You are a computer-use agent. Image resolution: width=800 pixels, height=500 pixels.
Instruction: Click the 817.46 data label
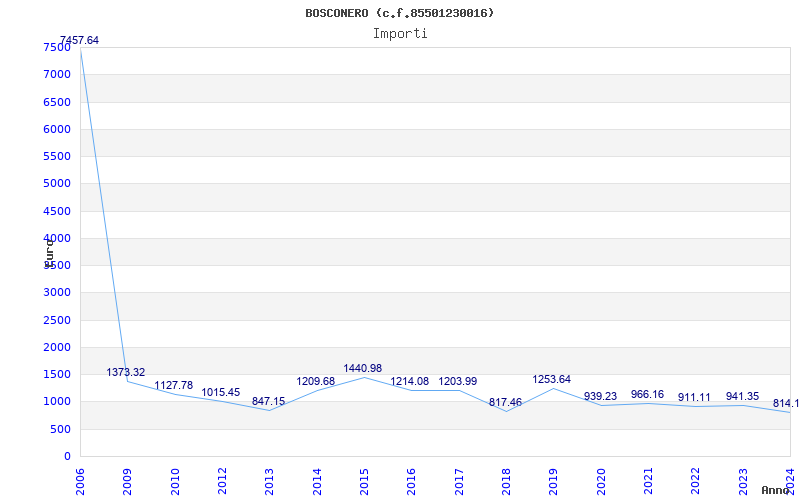(505, 402)
